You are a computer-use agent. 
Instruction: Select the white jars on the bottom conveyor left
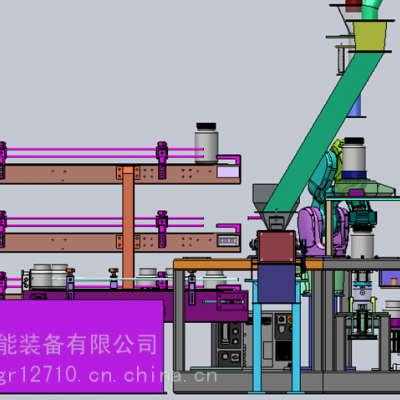(49, 276)
